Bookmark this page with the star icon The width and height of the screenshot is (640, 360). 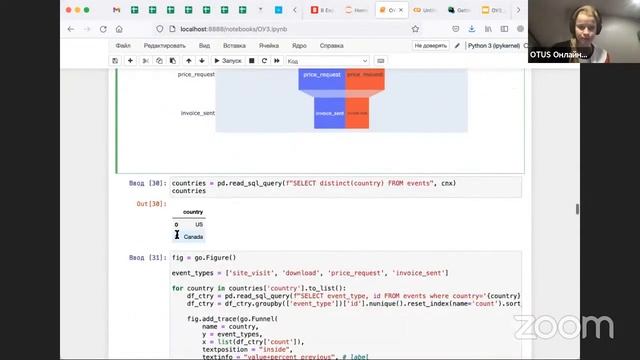(x=415, y=29)
